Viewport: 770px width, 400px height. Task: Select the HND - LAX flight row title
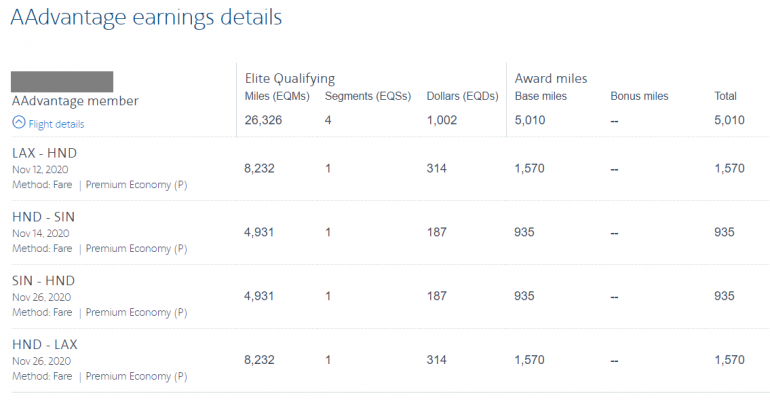point(44,345)
